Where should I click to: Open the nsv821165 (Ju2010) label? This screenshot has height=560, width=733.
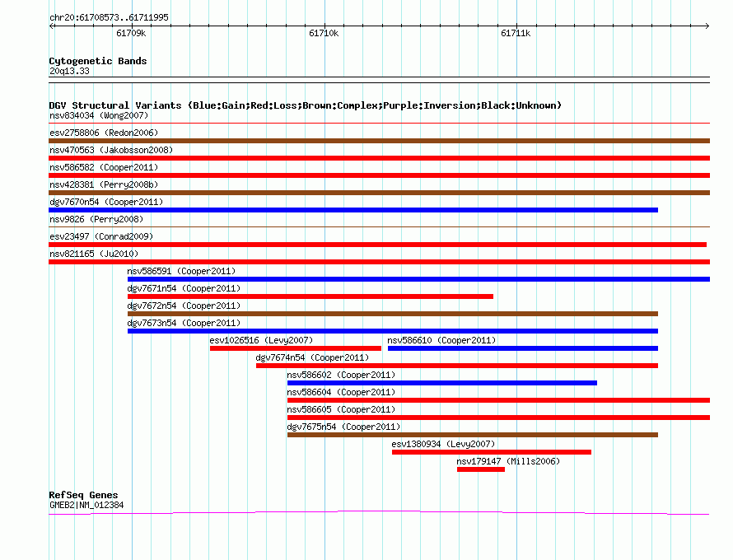(94, 254)
